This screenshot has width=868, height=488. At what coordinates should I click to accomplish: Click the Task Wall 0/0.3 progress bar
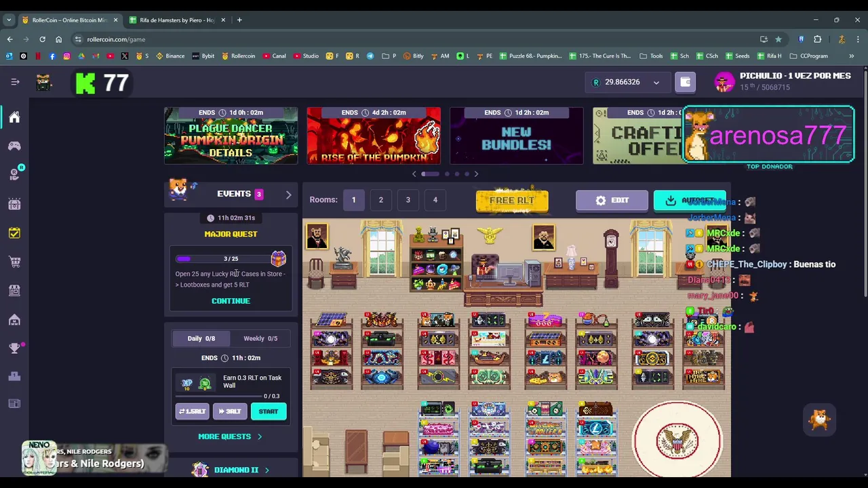pos(219,396)
